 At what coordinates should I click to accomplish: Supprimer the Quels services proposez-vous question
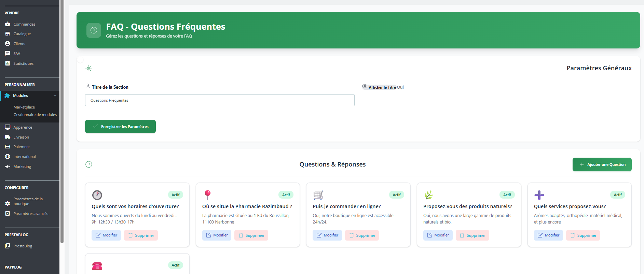(x=583, y=235)
